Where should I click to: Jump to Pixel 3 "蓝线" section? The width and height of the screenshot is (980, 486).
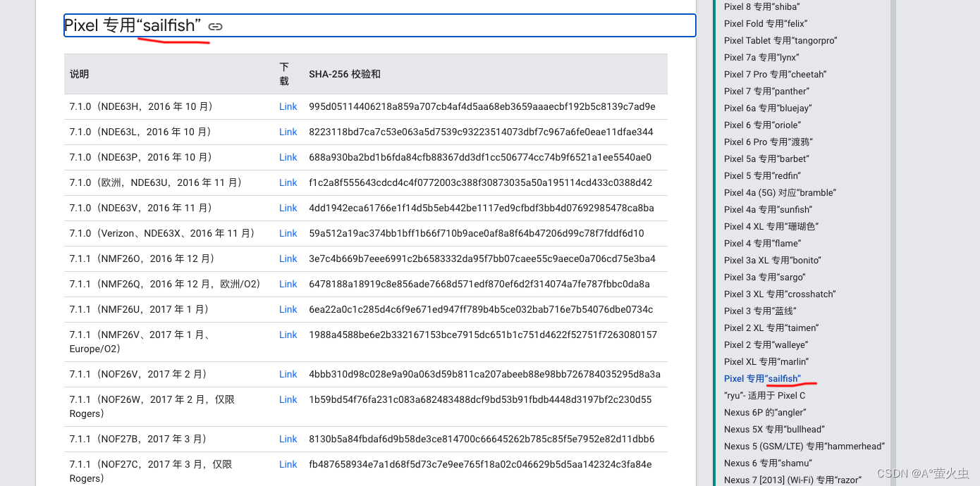[x=760, y=311]
